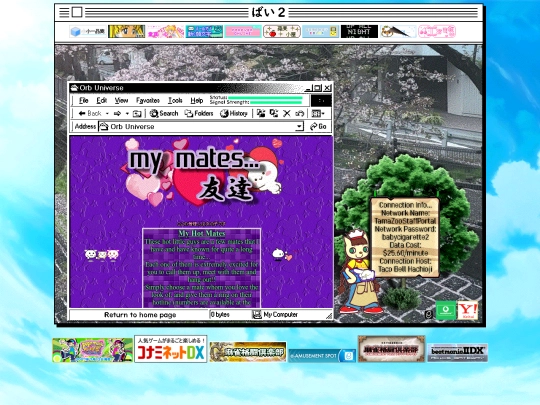Click the Forward arrow toolbar button
Screen dimensions: 540x405
[117, 113]
